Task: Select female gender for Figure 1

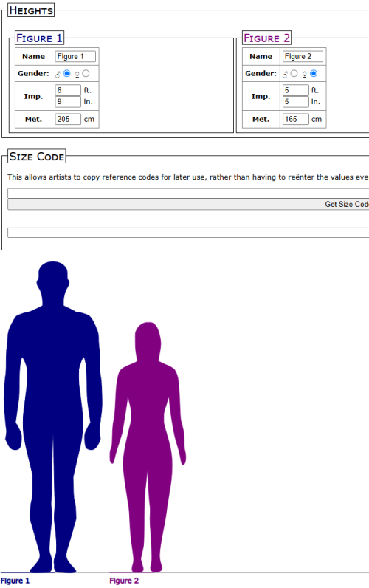Action: [86, 74]
